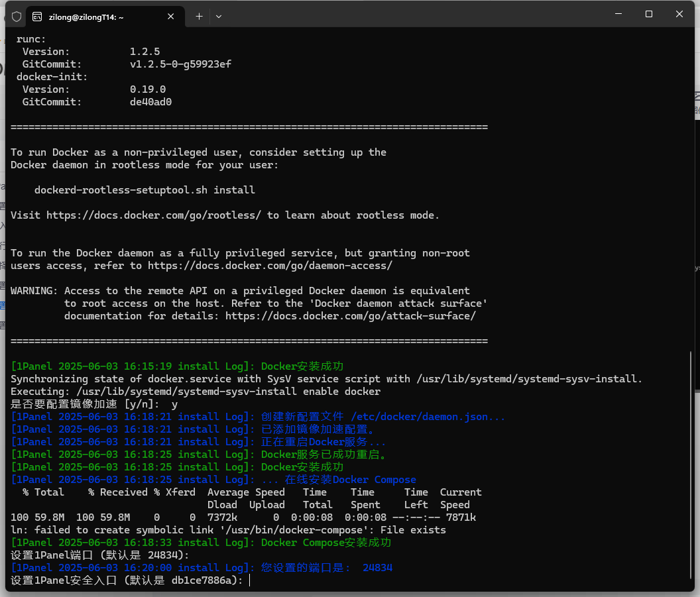The image size is (700, 597).
Task: Click the Docker Compose安装成功 log line
Action: 201,543
